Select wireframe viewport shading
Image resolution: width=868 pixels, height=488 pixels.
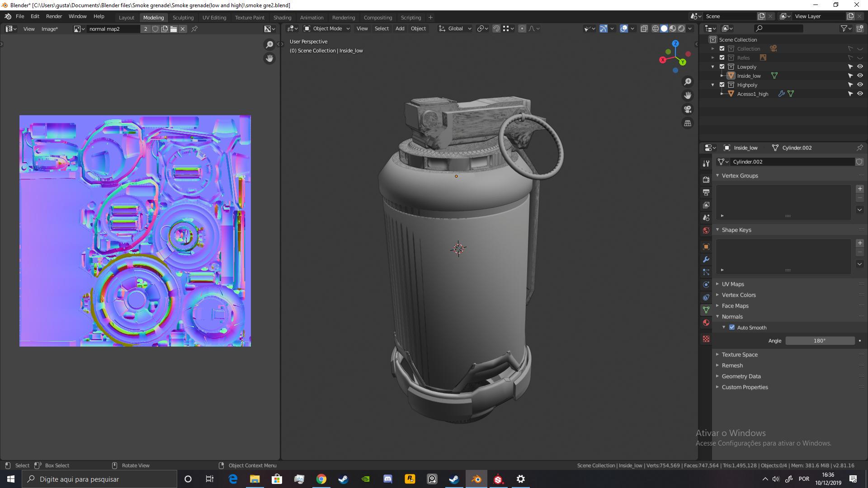click(x=655, y=28)
